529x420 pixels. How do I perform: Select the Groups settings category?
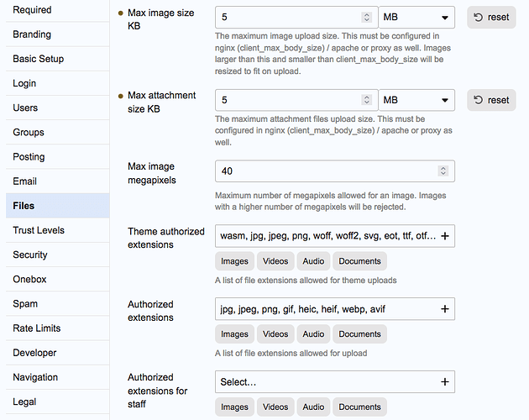pos(57,133)
